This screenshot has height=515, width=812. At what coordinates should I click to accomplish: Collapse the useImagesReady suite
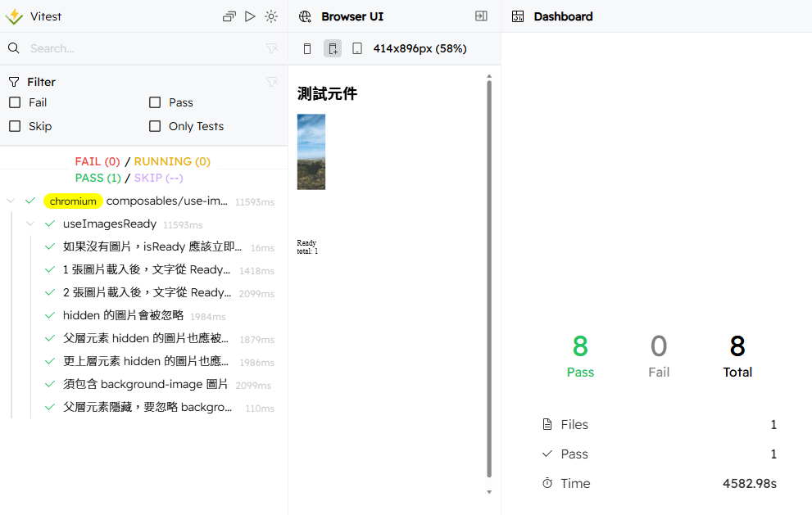point(30,224)
